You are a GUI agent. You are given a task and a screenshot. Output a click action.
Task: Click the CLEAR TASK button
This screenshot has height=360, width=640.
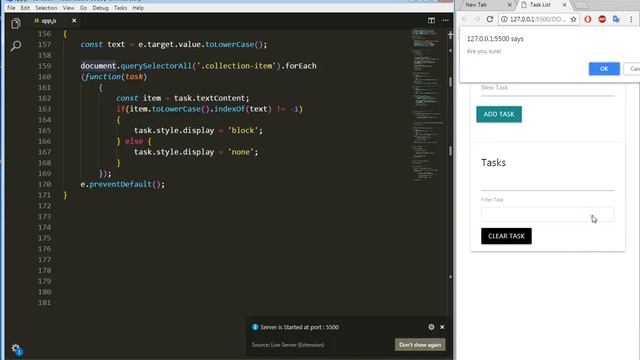[x=506, y=236]
